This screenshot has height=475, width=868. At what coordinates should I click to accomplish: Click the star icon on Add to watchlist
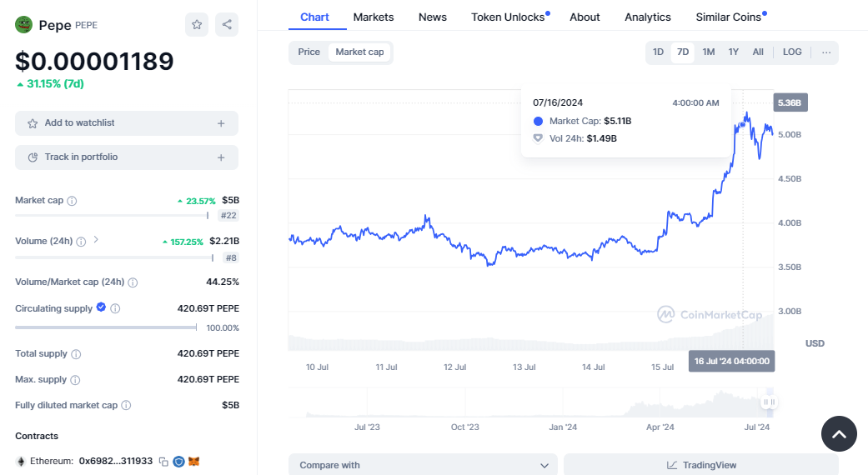[x=33, y=123]
